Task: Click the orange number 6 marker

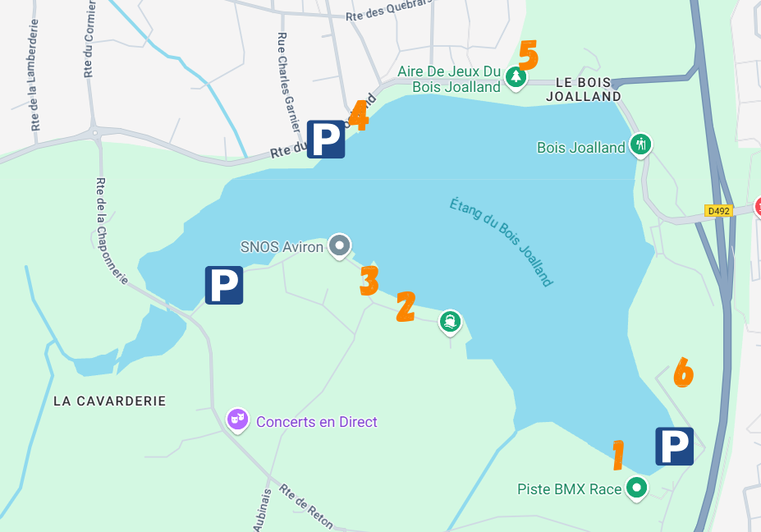Action: click(683, 372)
